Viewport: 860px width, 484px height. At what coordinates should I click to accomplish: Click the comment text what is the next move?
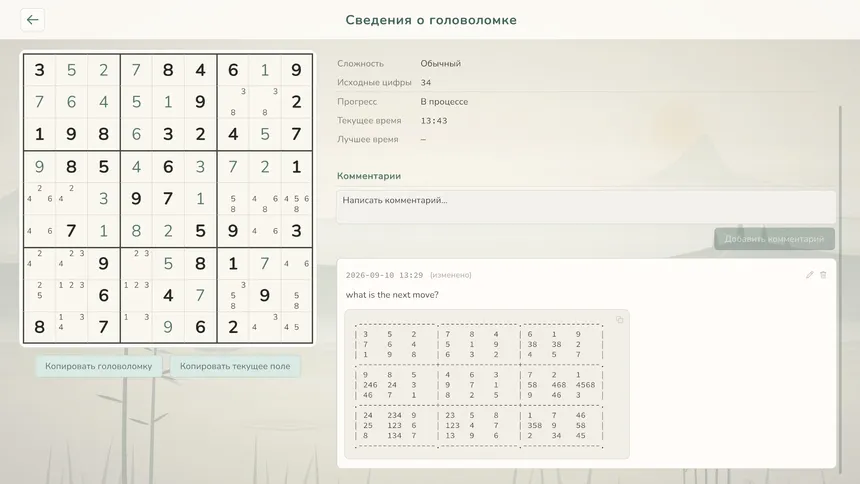point(392,295)
